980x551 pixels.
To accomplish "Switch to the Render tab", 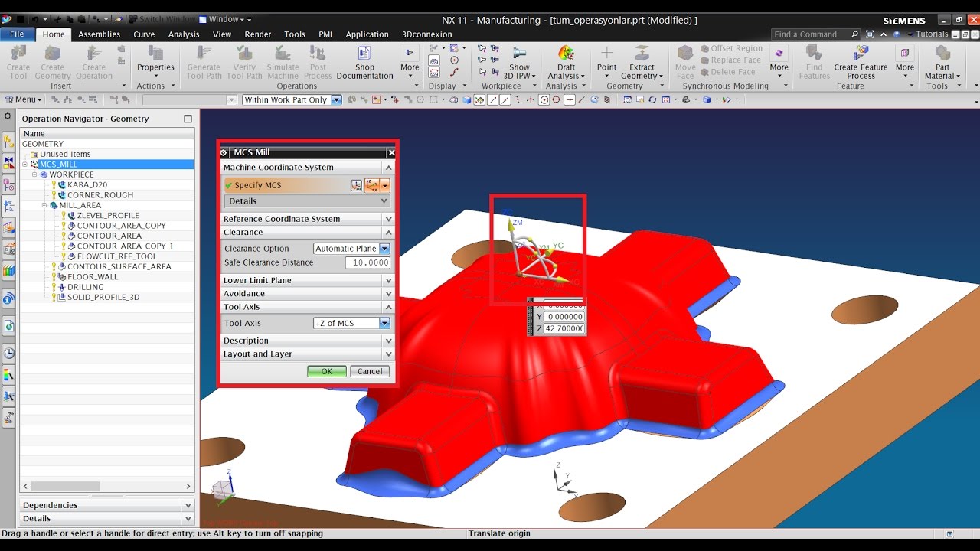I will [x=258, y=34].
